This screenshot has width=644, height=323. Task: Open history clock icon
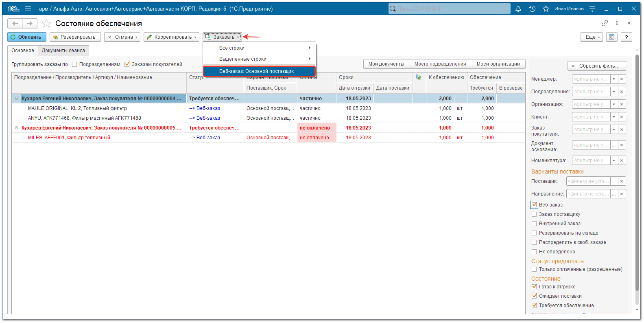click(532, 9)
